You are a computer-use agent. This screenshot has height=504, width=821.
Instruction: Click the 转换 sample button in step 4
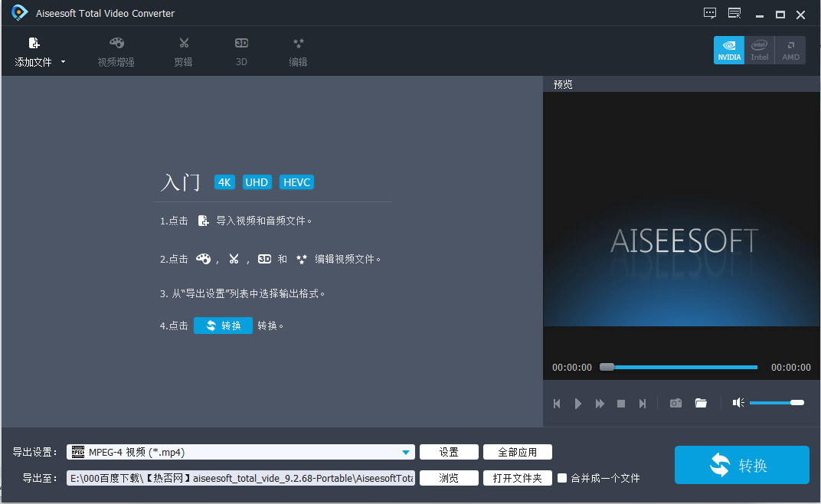click(x=223, y=326)
